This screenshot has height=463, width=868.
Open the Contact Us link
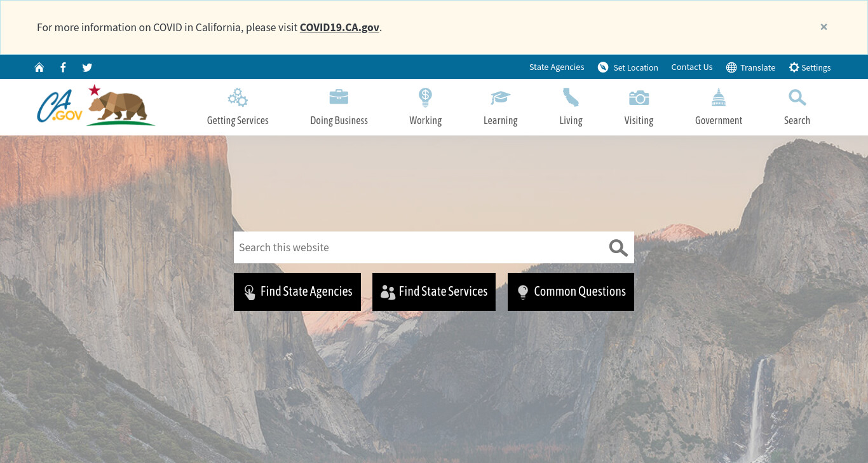[x=692, y=67]
